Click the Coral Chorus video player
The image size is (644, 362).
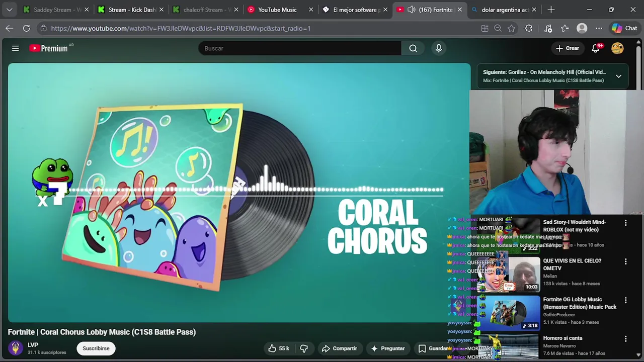(239, 193)
